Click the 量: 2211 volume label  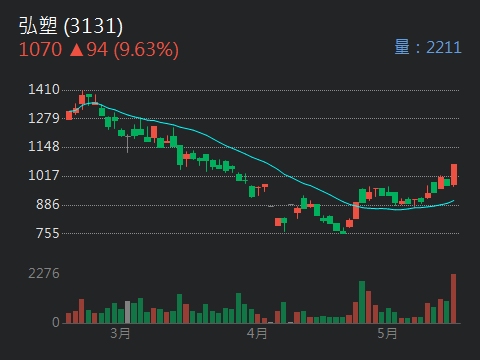[428, 47]
